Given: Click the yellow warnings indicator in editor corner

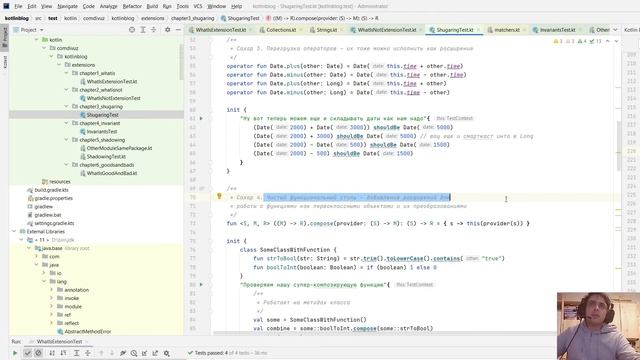Looking at the screenshot, I should 558,41.
